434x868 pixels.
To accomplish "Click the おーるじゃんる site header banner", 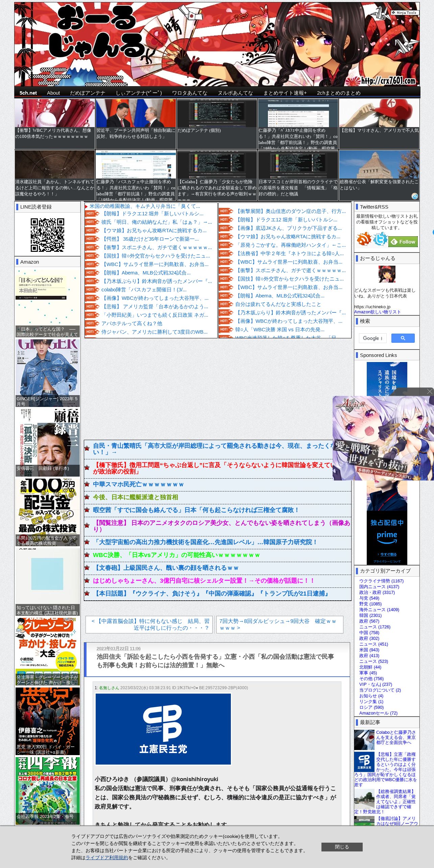I will pos(217,44).
